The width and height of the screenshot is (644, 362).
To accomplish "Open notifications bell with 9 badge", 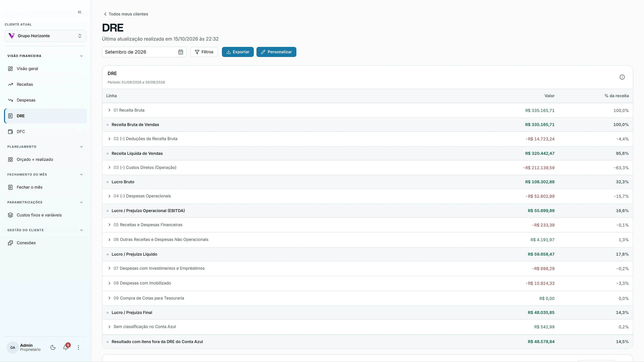I will point(66,347).
